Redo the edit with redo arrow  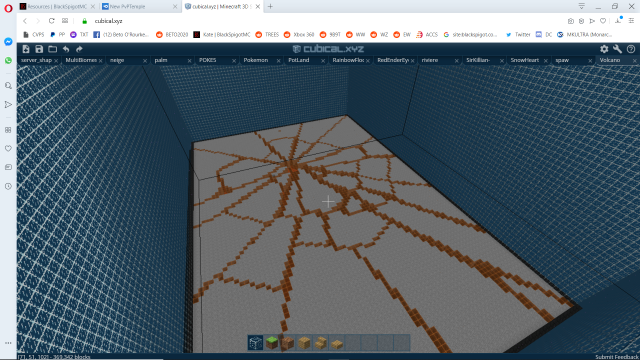(79, 49)
